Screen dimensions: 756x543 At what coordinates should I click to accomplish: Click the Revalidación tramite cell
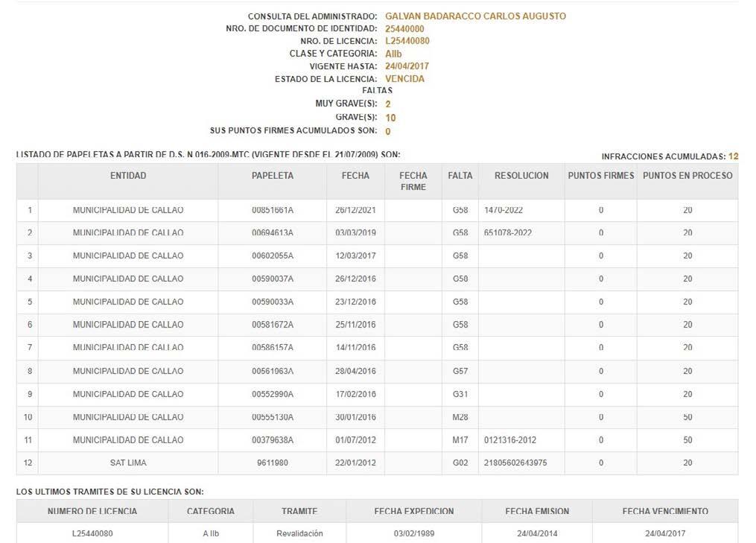tap(299, 533)
